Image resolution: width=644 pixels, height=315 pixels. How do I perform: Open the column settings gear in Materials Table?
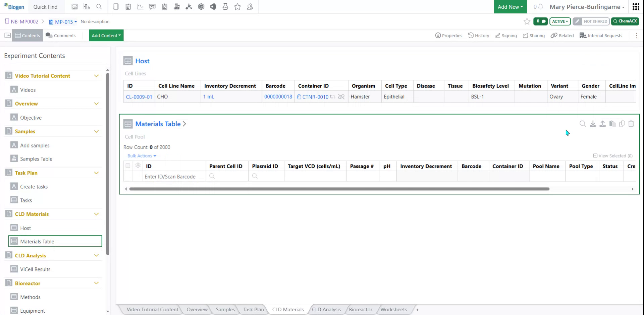pos(138,166)
